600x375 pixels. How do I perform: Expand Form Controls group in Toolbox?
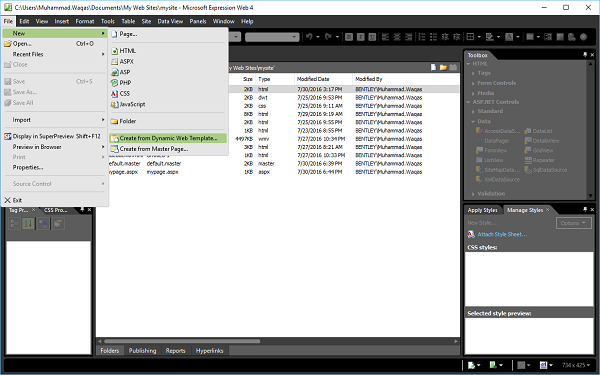473,83
